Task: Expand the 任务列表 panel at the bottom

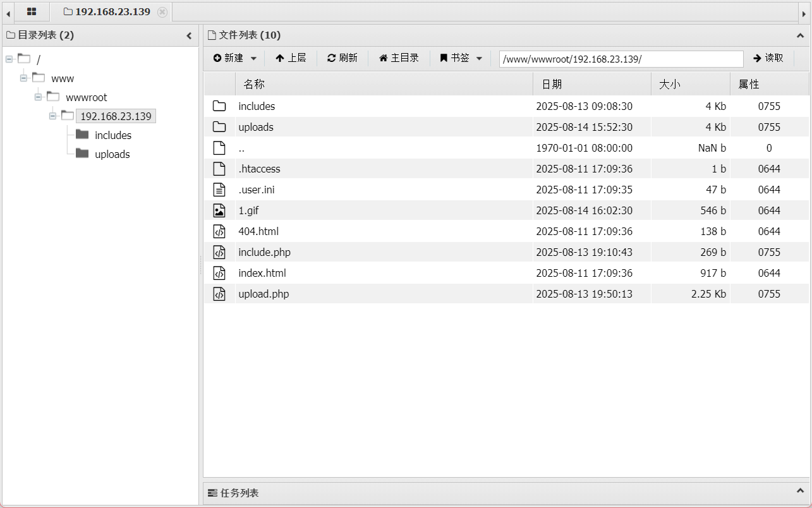Action: 799,492
